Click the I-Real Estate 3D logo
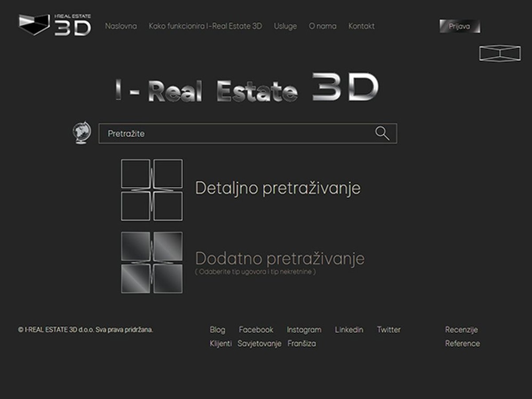Viewport: 532px width, 399px height. pos(53,25)
